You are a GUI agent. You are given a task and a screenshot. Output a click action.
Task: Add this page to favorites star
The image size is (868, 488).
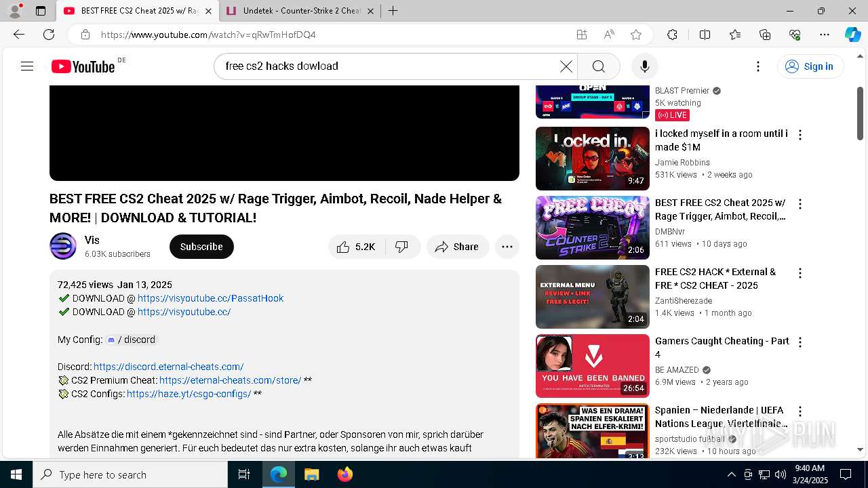(x=636, y=35)
